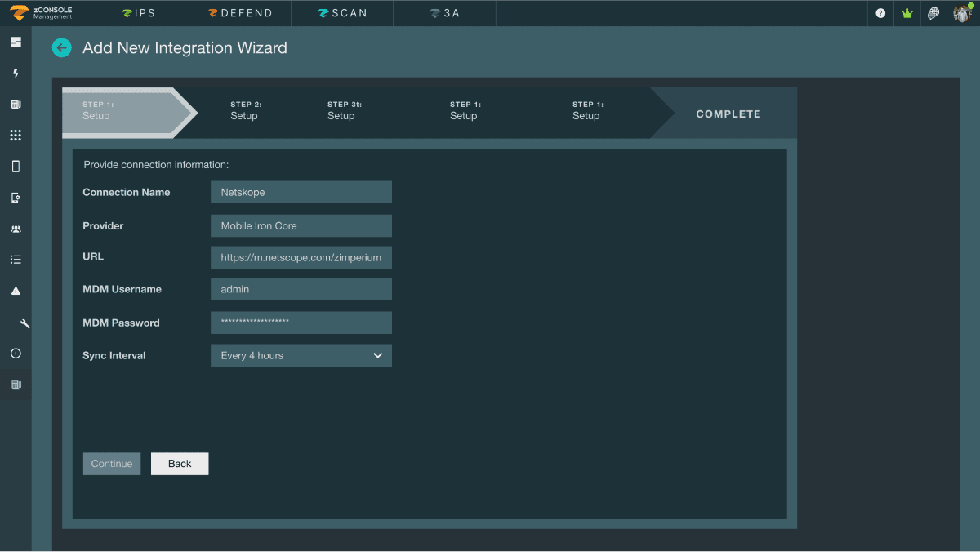View alerts via the warning triangle icon
This screenshot has height=552, width=980.
tap(15, 291)
